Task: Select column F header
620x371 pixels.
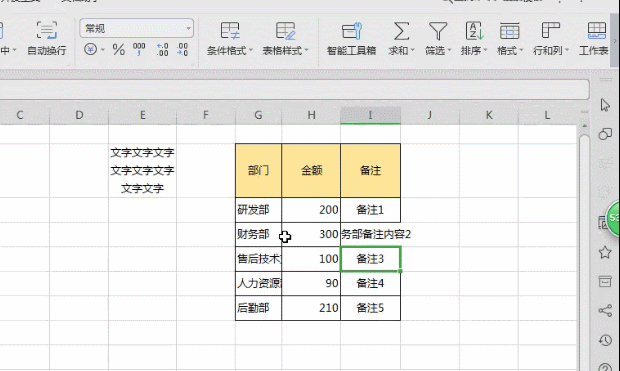Action: click(x=206, y=115)
